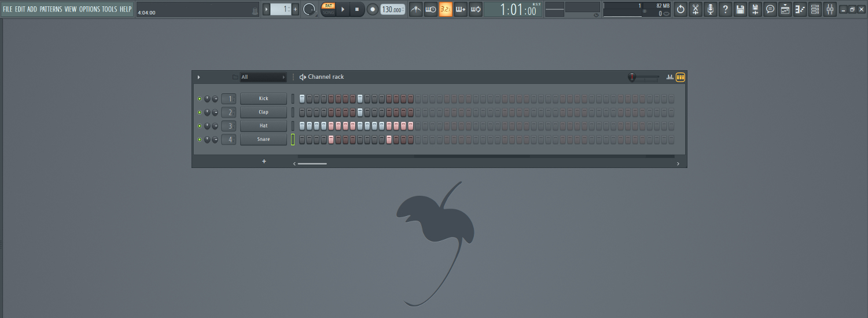Image resolution: width=868 pixels, height=318 pixels.
Task: Click the 130.000 tempo field
Action: pos(392,9)
